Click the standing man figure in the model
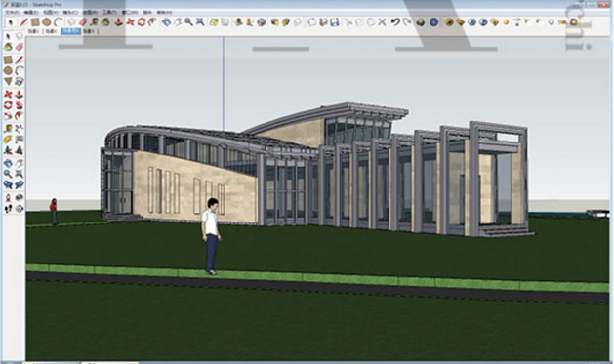Image resolution: width=614 pixels, height=364 pixels. click(x=211, y=236)
